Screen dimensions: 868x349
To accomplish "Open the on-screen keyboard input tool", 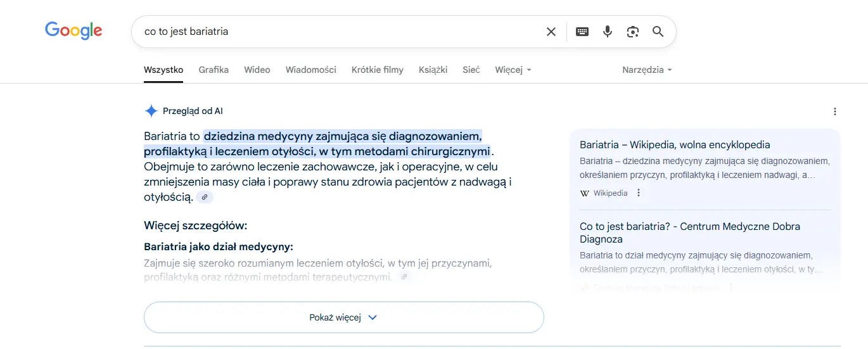I will (582, 32).
